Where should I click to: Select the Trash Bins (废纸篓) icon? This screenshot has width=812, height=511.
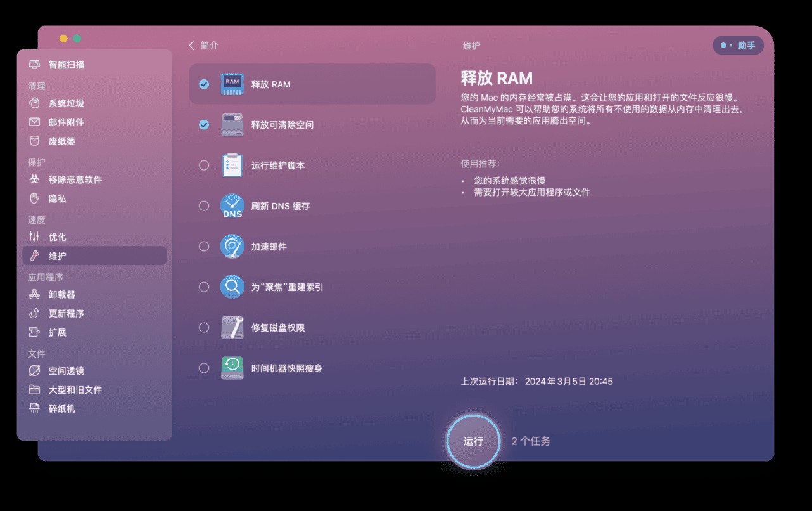[x=35, y=141]
